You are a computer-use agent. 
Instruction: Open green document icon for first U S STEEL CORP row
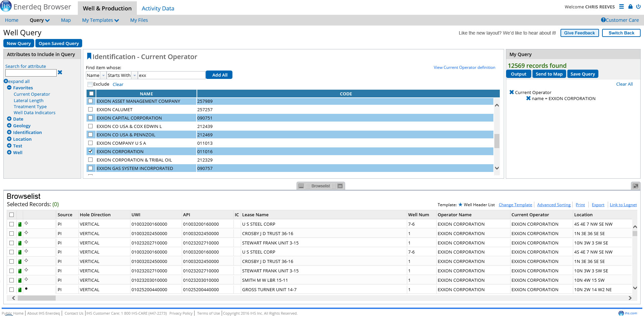[x=20, y=224]
